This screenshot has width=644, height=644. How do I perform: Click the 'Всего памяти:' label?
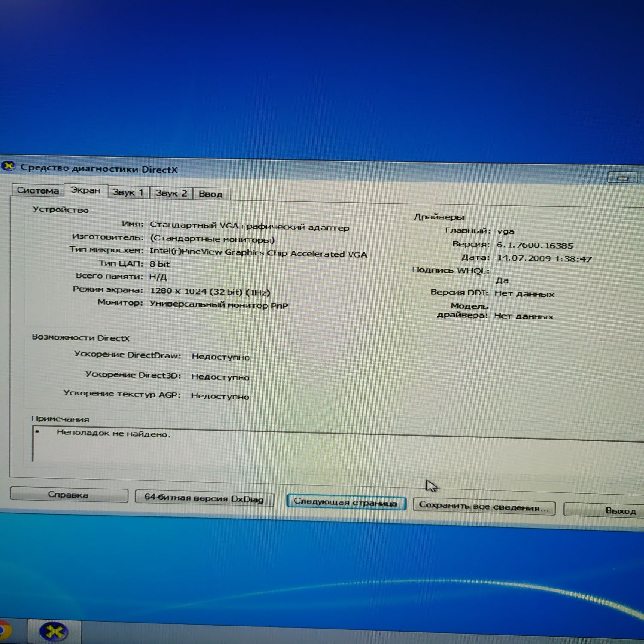tap(109, 276)
